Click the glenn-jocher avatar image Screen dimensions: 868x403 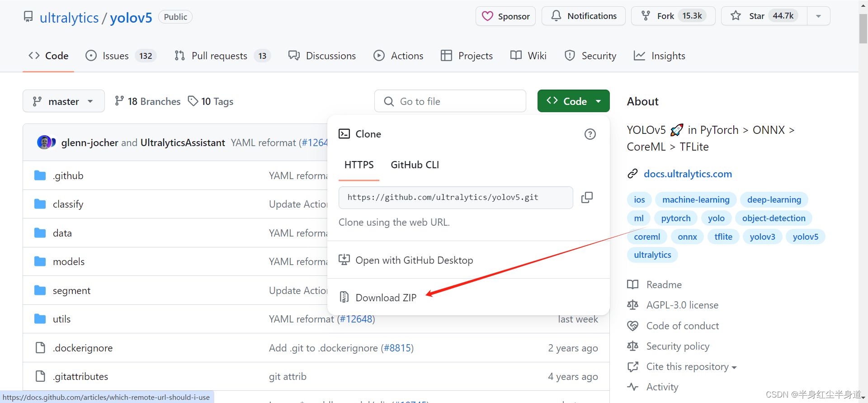(44, 142)
